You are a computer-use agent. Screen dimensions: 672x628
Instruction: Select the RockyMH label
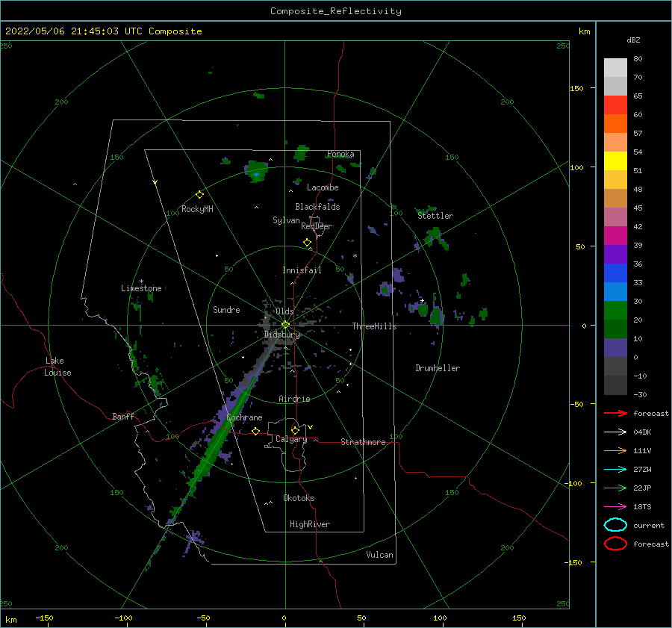pyautogui.click(x=197, y=209)
